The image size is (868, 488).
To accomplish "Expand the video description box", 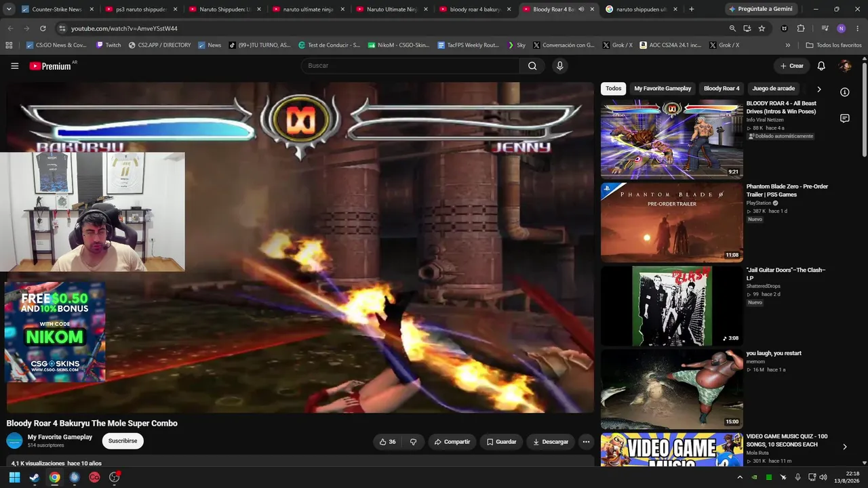I will click(x=300, y=462).
